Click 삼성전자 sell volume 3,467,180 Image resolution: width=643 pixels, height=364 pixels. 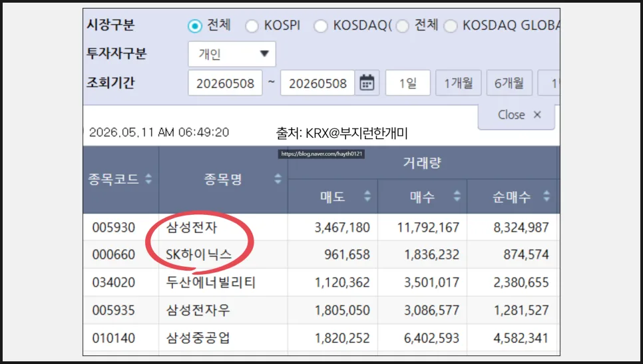[342, 228]
